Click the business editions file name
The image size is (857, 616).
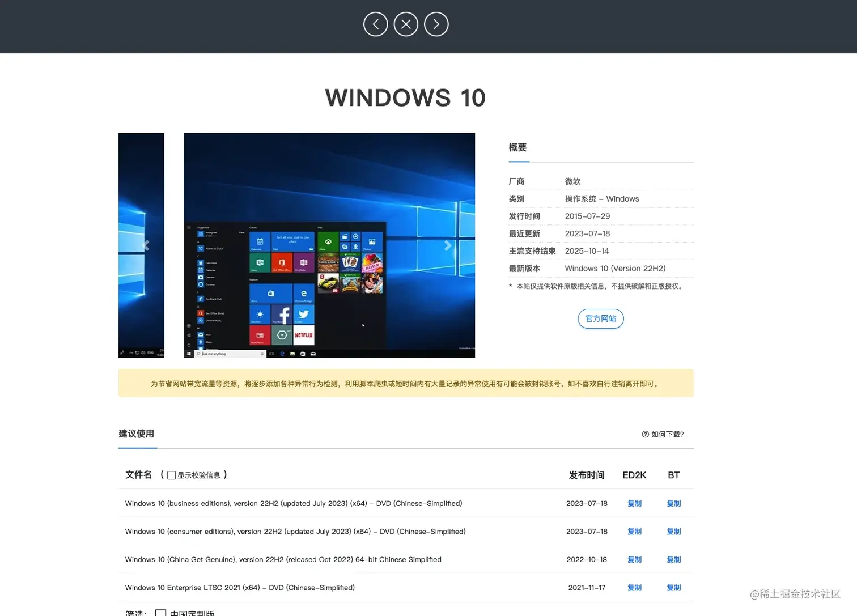[x=294, y=503]
